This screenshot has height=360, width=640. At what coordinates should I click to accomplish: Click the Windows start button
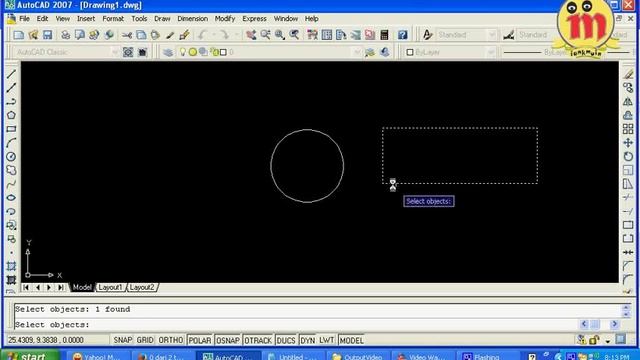(x=30, y=356)
